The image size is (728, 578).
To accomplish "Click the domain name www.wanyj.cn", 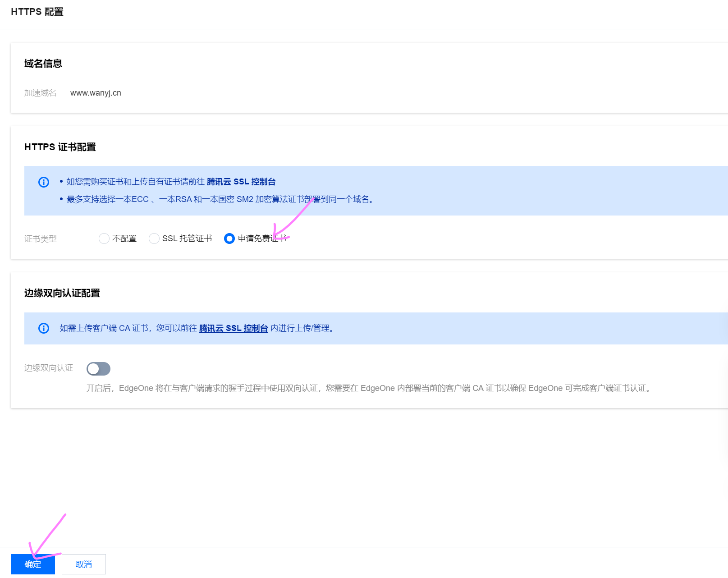I will click(96, 93).
